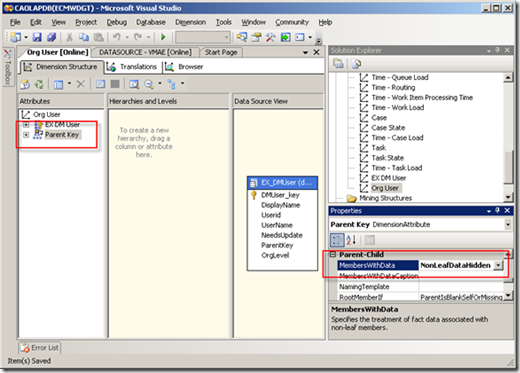
Task: Click the Copy toolbar icon
Action: coord(84,37)
